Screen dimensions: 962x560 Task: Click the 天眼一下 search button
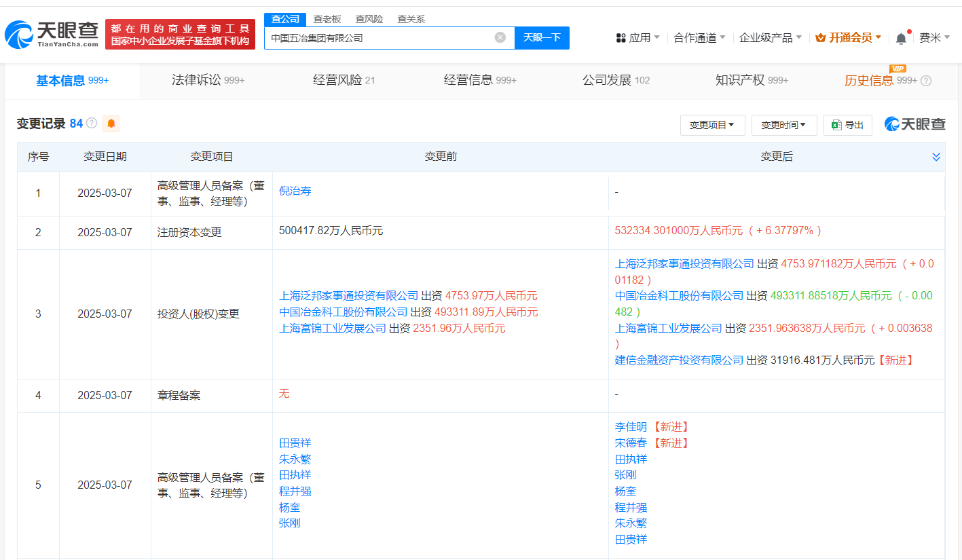point(542,38)
